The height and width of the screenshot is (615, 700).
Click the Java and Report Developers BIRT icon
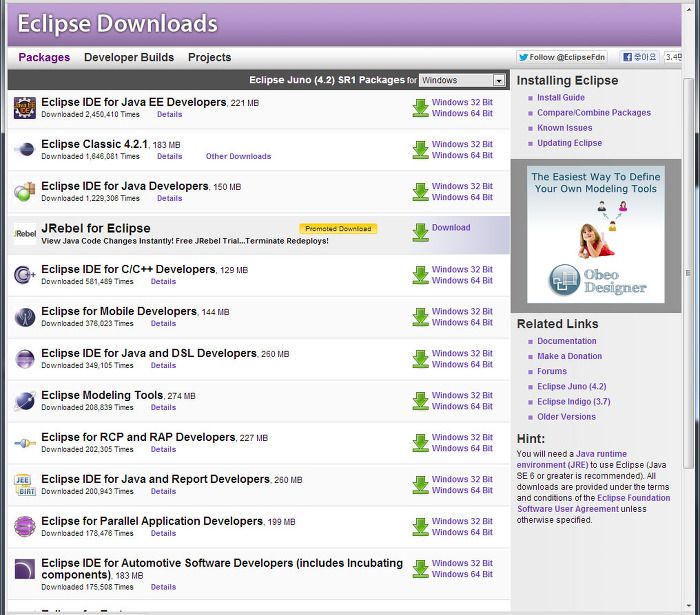(25, 485)
